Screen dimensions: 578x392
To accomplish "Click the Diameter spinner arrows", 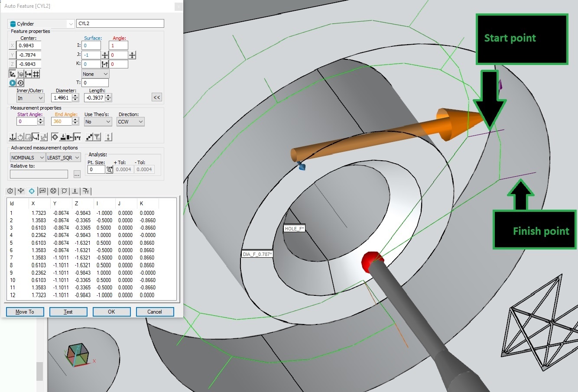I will pos(75,98).
